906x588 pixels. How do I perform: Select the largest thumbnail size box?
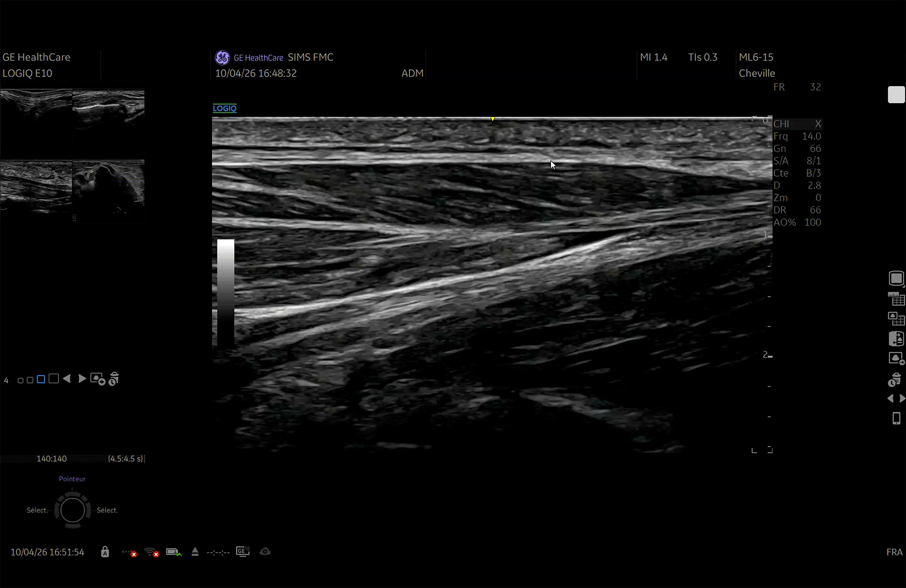pyautogui.click(x=53, y=379)
